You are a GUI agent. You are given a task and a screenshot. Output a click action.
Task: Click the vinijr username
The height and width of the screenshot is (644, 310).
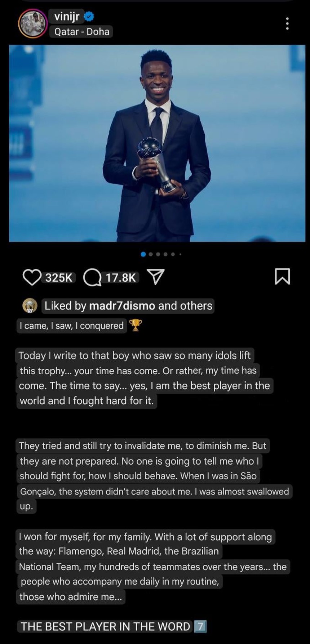pos(67,17)
